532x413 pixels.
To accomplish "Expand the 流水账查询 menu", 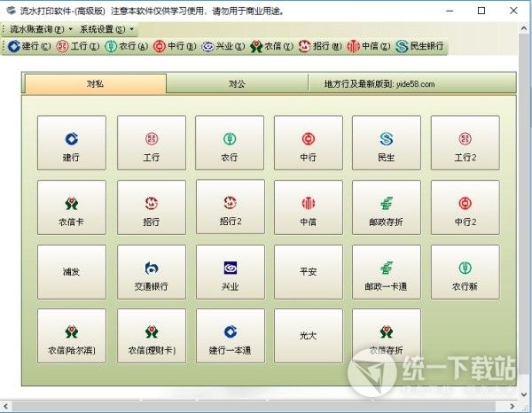I will pos(39,29).
